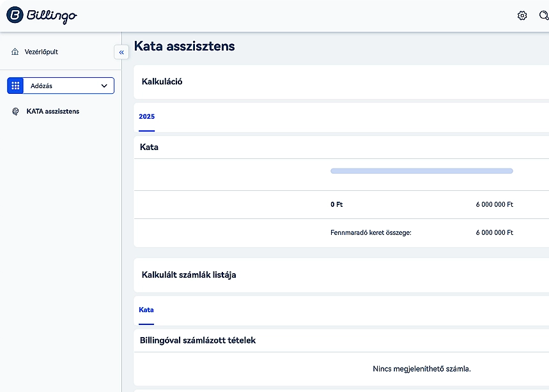Click the Billingo round logo icon
The width and height of the screenshot is (549, 392).
tap(15, 15)
